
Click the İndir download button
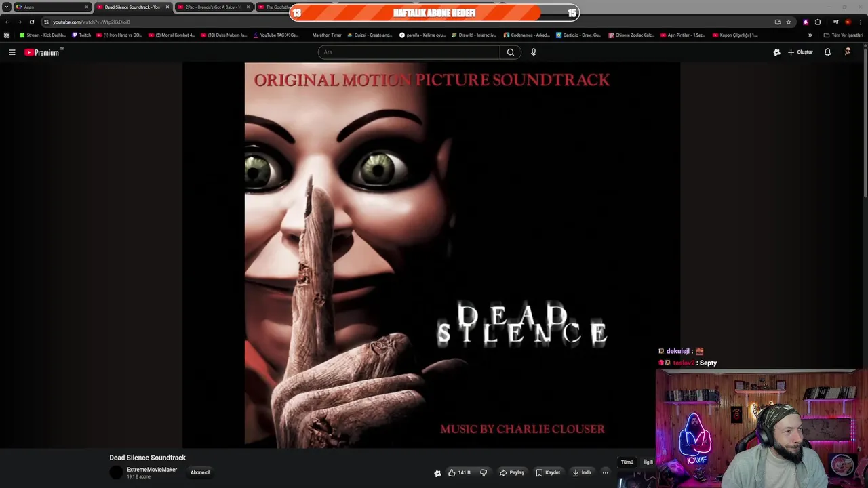click(582, 472)
